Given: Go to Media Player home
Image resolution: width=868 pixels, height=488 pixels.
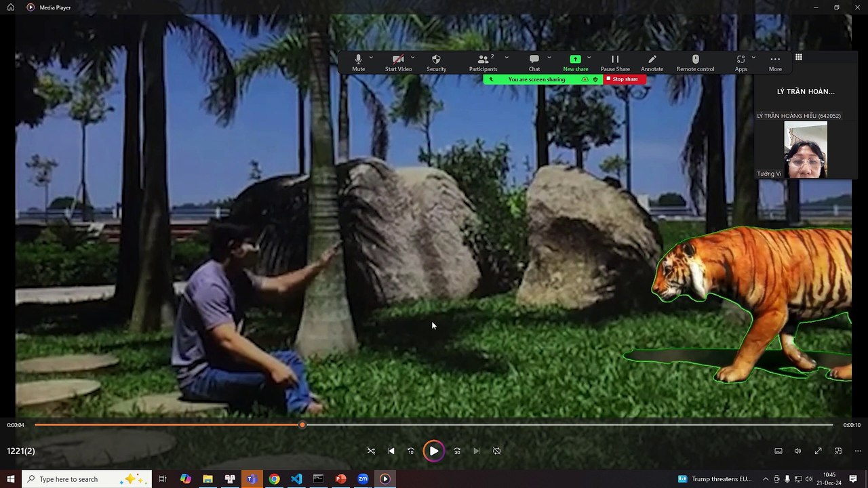Looking at the screenshot, I should click(x=11, y=7).
